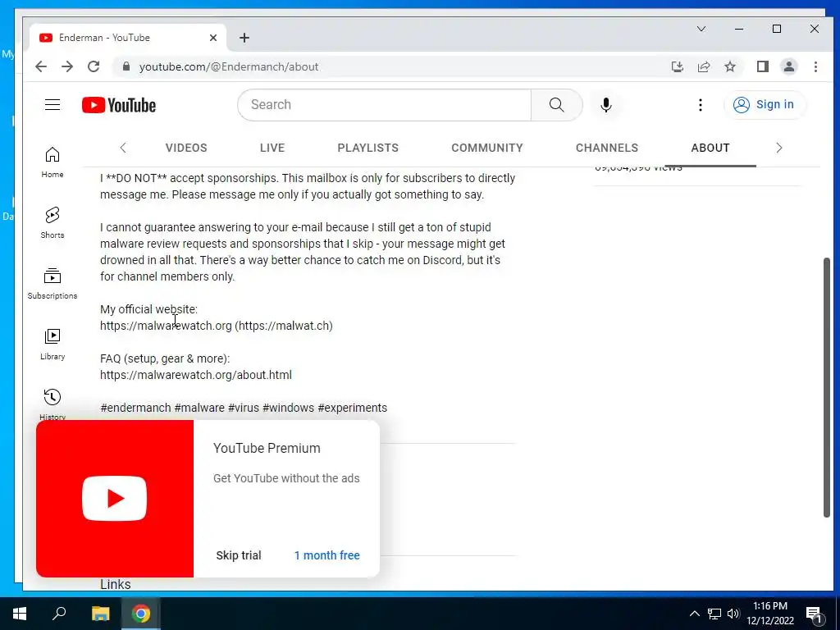Click 1 month free offer

point(326,555)
